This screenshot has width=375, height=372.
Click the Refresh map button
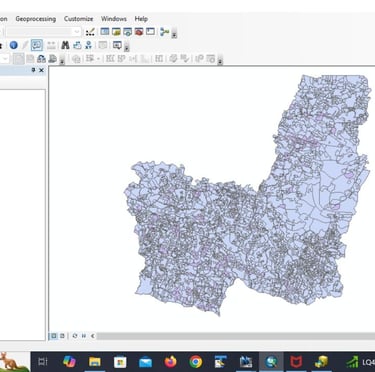[x=75, y=336]
